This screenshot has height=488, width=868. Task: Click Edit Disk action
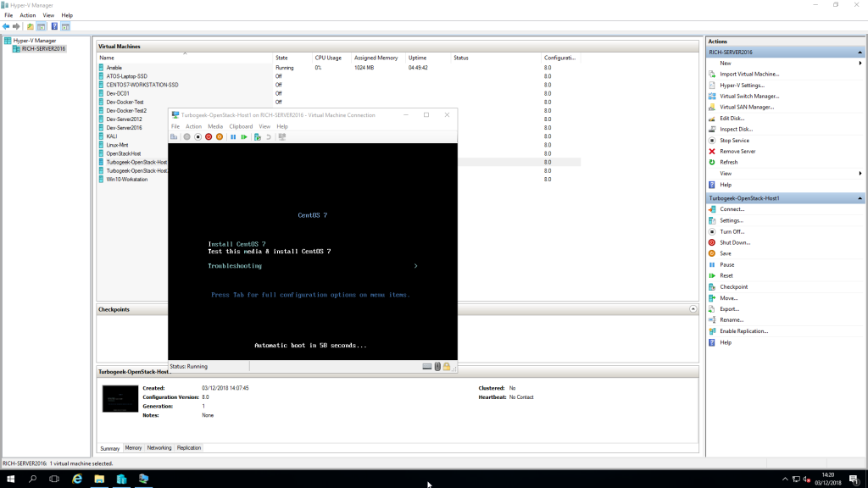[x=732, y=119]
